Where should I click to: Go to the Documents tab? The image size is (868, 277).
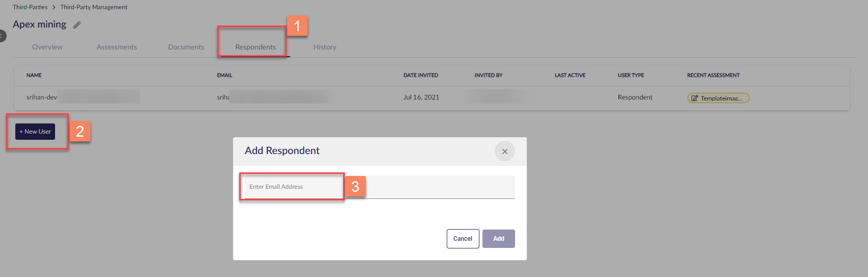click(x=186, y=47)
